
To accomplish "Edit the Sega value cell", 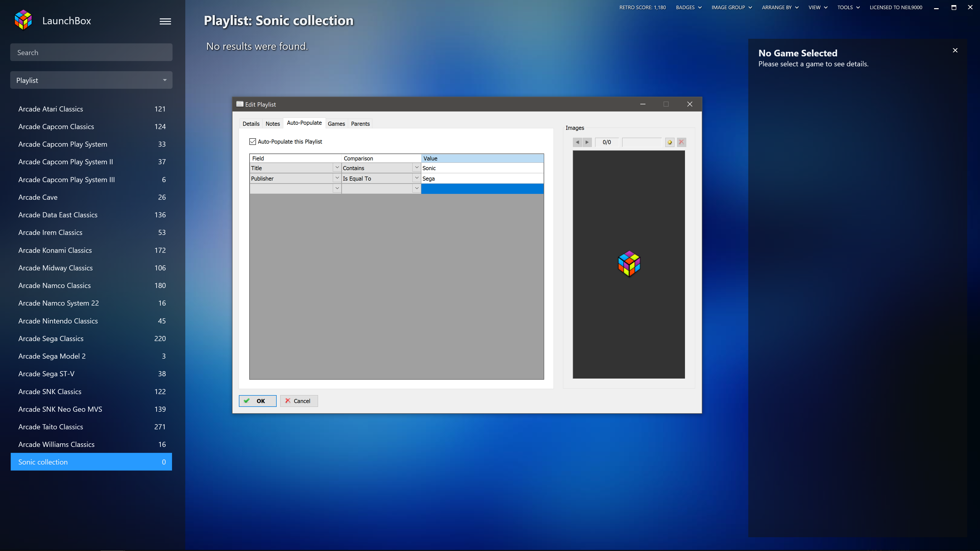I will (x=482, y=178).
